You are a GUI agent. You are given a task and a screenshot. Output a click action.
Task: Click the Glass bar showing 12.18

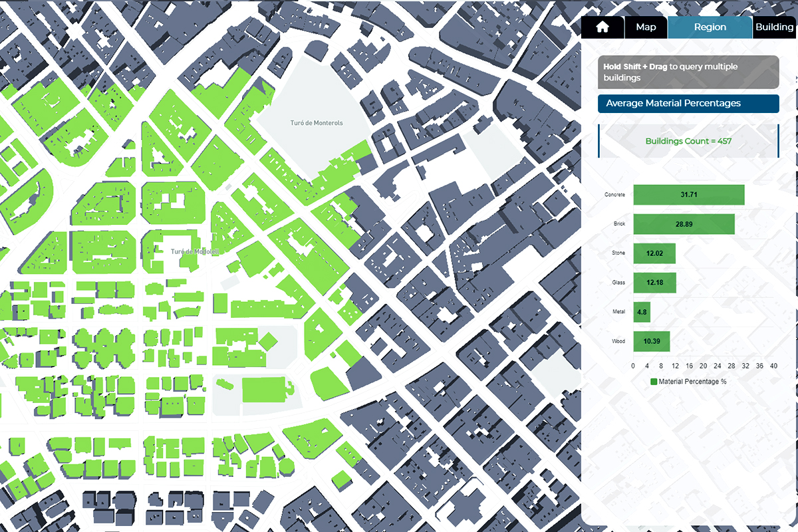[x=654, y=283]
